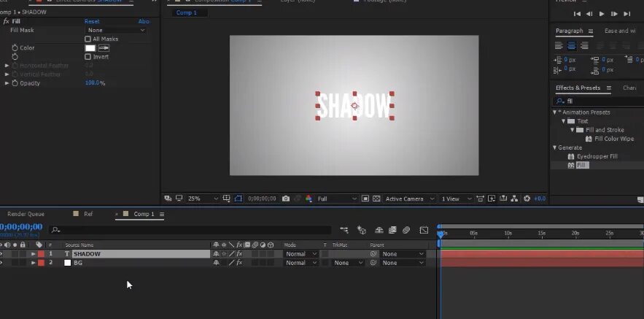Open blending mode dropdown for SHADOW layer
Viewport: 644px width, 319px height.
(301, 254)
